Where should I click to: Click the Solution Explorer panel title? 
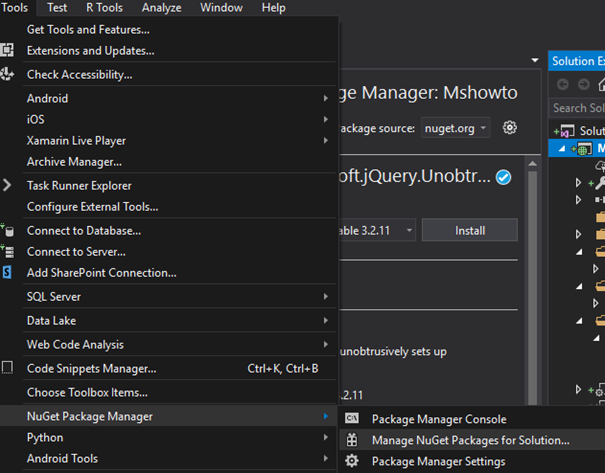point(578,61)
